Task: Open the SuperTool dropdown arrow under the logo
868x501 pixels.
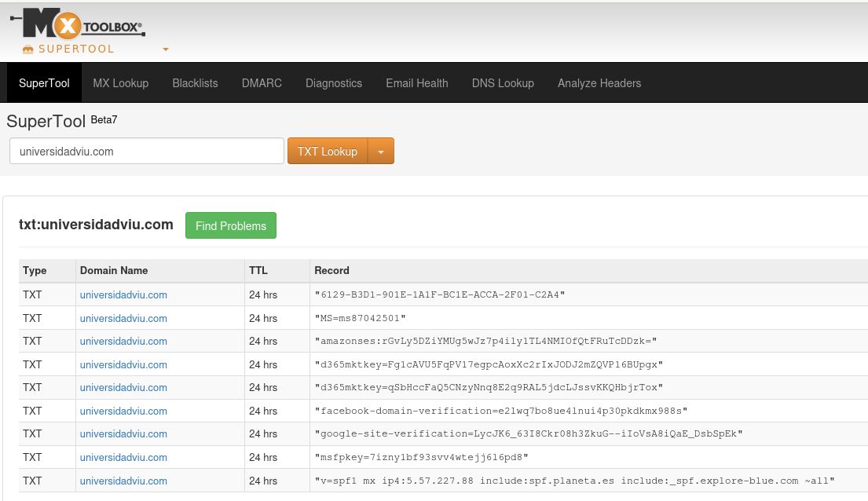Action: 165,49
